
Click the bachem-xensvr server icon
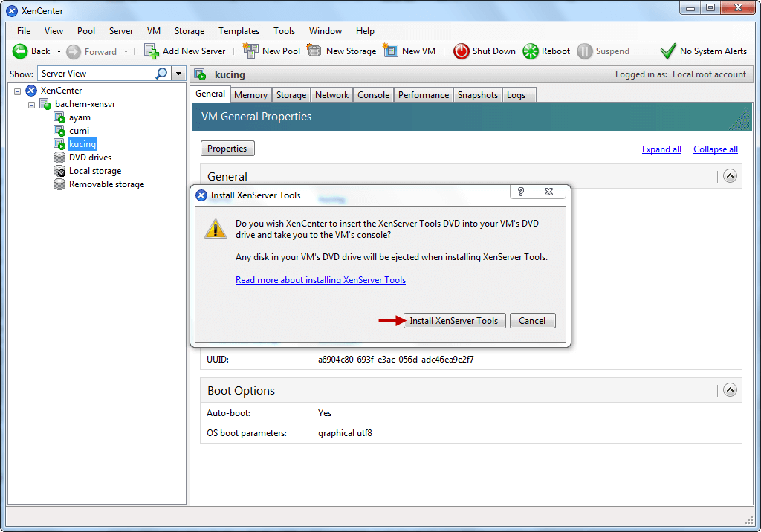click(x=45, y=104)
